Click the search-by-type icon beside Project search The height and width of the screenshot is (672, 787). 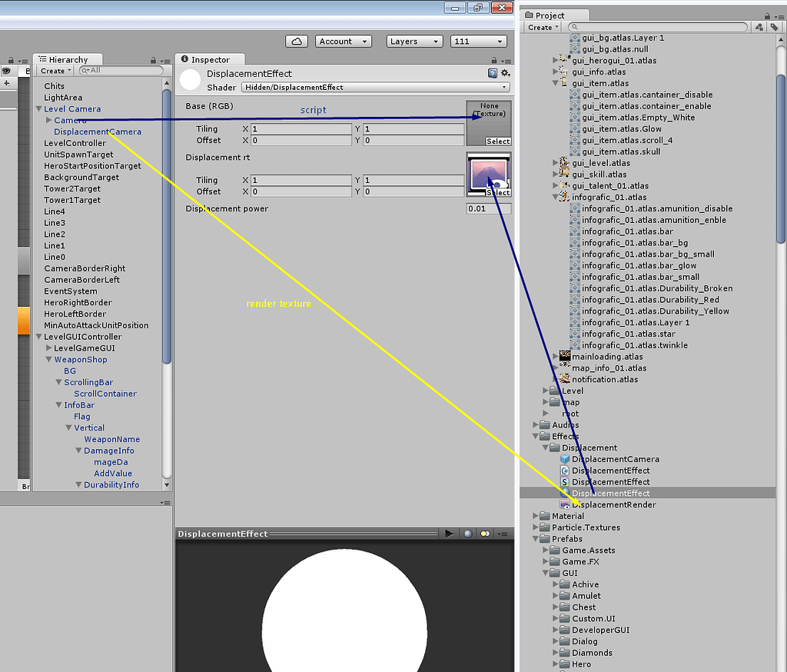click(759, 26)
